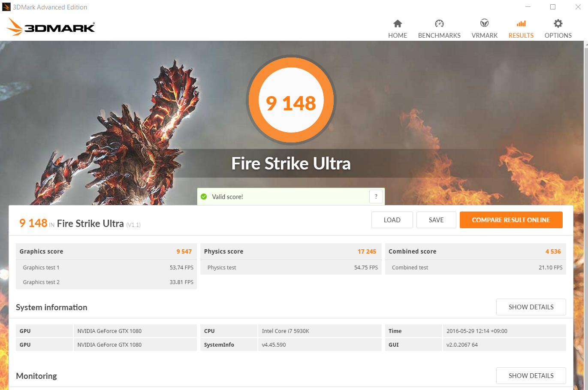Click the Combined score value 4 536
Image resolution: width=588 pixels, height=390 pixels.
[x=553, y=251]
